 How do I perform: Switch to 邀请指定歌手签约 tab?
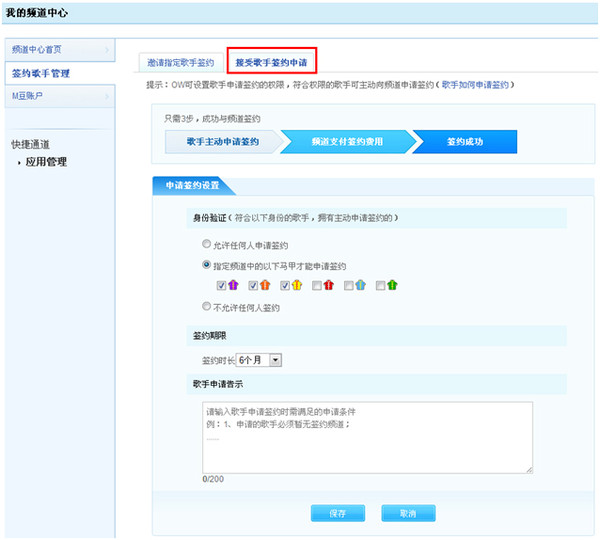pyautogui.click(x=181, y=62)
